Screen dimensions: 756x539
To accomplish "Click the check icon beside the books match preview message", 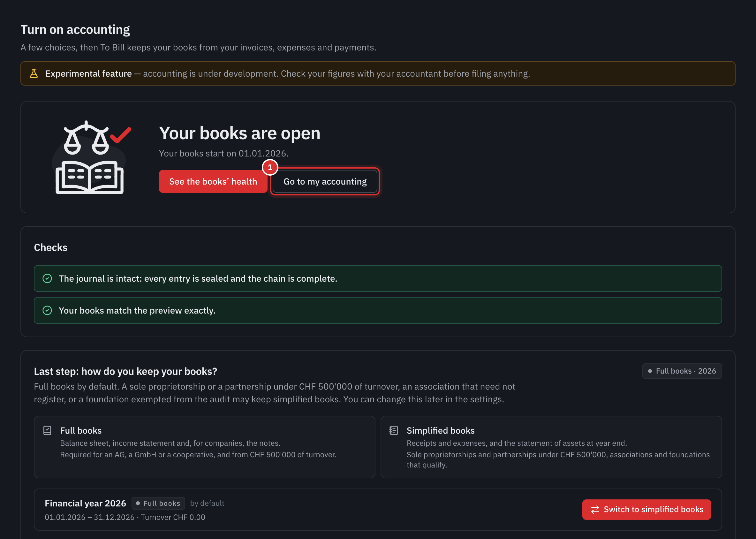I will [48, 310].
